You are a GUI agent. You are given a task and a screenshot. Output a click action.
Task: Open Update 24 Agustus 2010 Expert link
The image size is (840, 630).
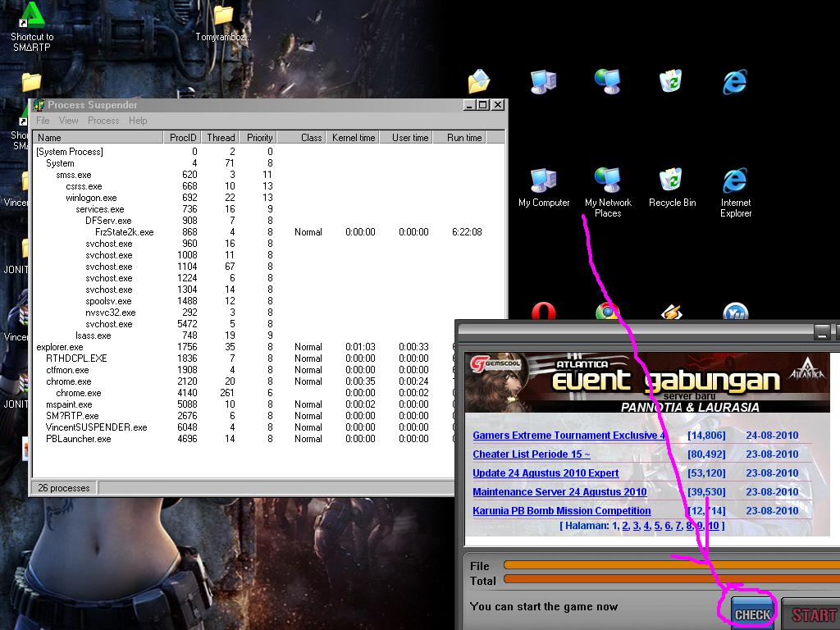click(546, 473)
